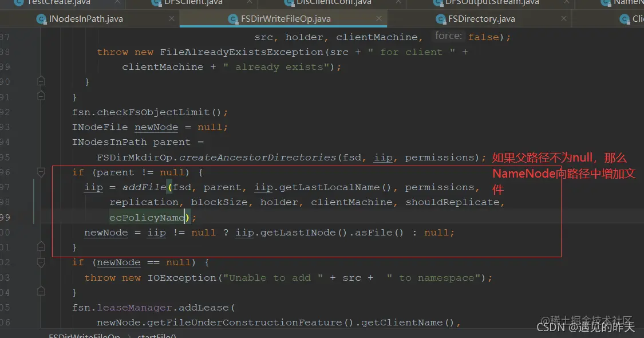Screen dimensions: 644x338
Task: Close the FSDirWriteFileOp.java tab
Action: pos(379,18)
